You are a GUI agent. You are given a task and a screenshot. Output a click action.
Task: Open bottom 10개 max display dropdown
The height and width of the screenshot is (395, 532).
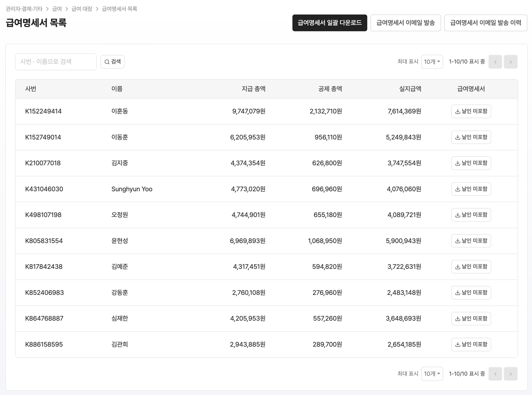pos(432,374)
